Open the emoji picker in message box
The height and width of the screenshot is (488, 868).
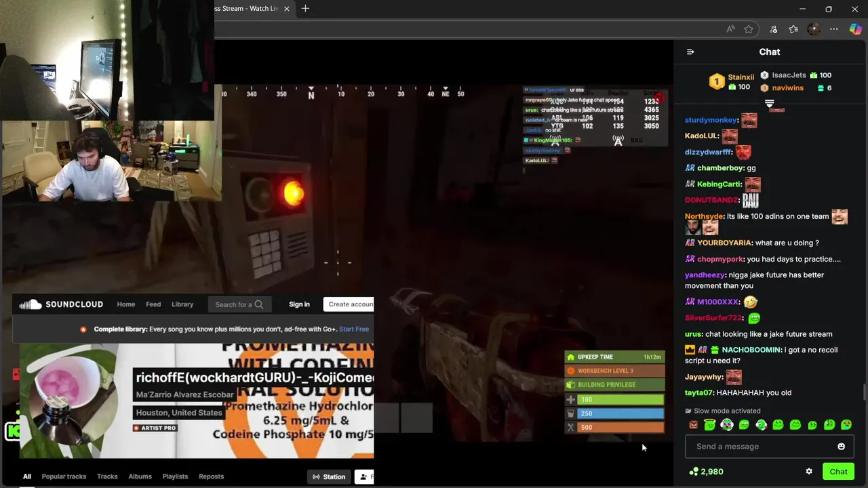[842, 447]
